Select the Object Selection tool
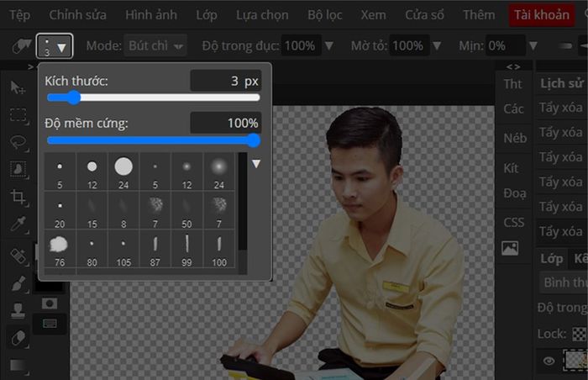Image resolution: width=588 pixels, height=380 pixels. point(18,170)
